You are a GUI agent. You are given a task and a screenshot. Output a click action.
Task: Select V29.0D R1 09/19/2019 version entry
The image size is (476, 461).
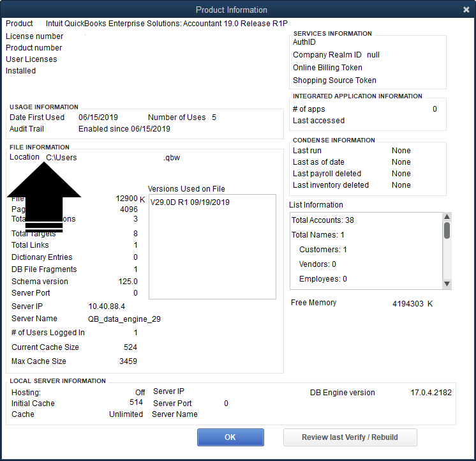click(x=190, y=202)
